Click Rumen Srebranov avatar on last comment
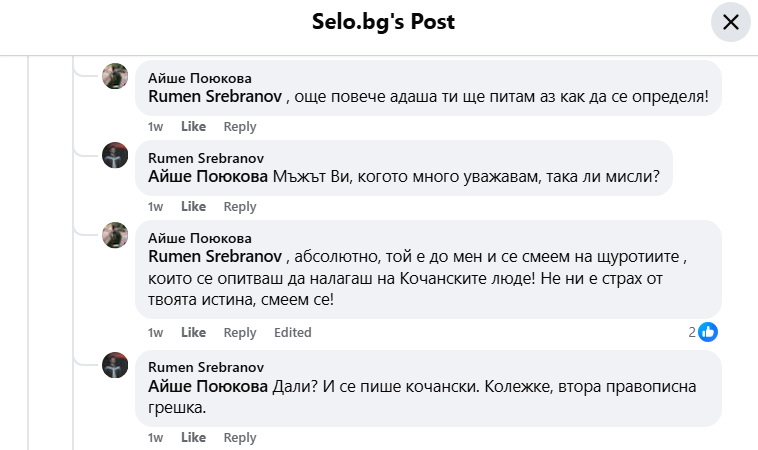The image size is (758, 450). click(116, 365)
